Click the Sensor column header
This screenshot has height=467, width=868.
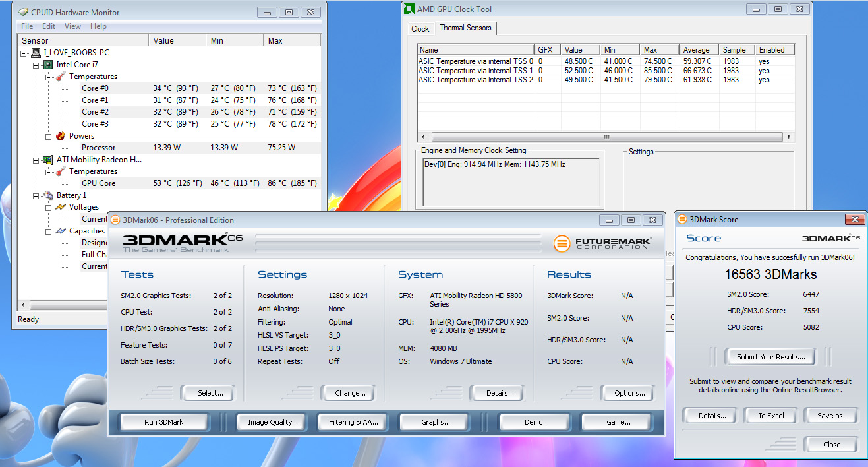(83, 41)
